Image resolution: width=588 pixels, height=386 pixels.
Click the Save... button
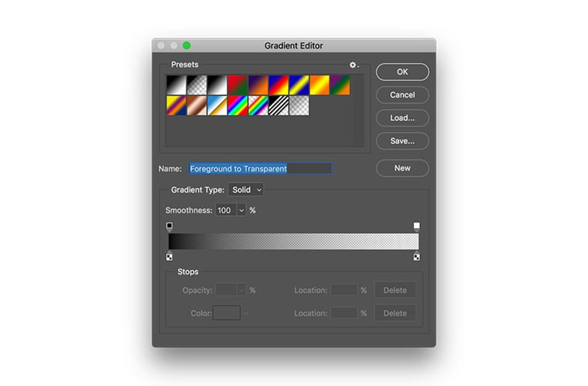point(403,141)
